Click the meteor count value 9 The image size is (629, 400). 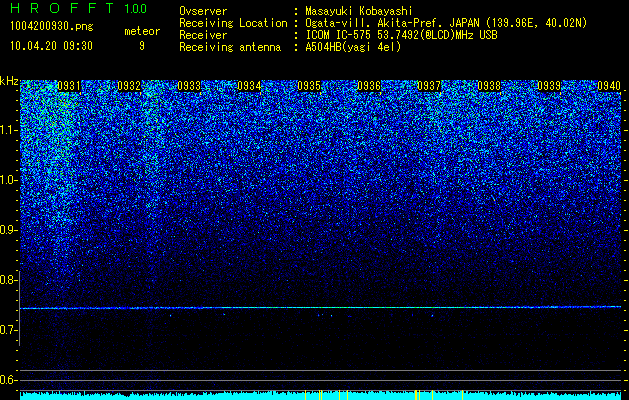(x=142, y=46)
